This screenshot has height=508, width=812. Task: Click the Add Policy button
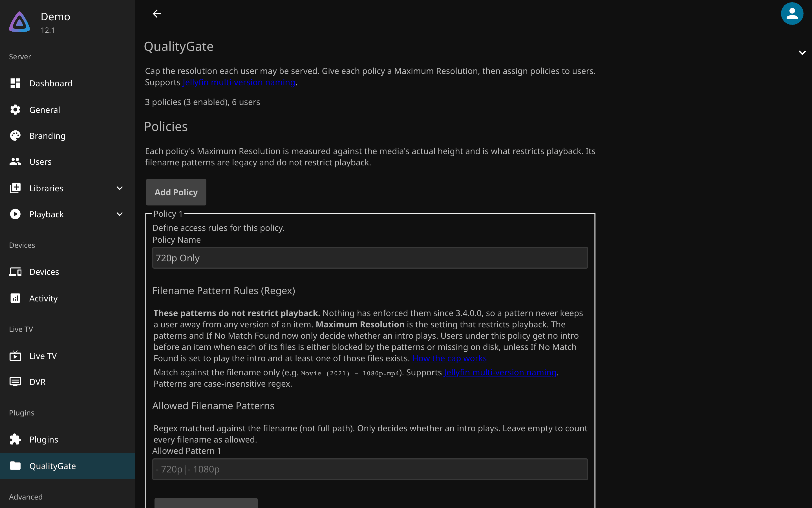click(176, 192)
